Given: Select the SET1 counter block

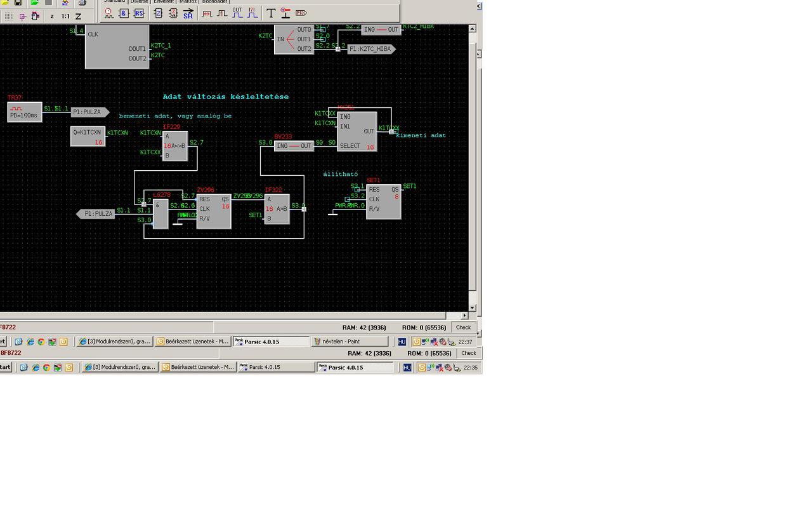Looking at the screenshot, I should (x=384, y=202).
